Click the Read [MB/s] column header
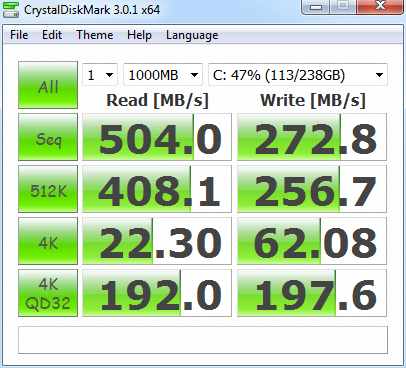The height and width of the screenshot is (368, 406). (157, 100)
